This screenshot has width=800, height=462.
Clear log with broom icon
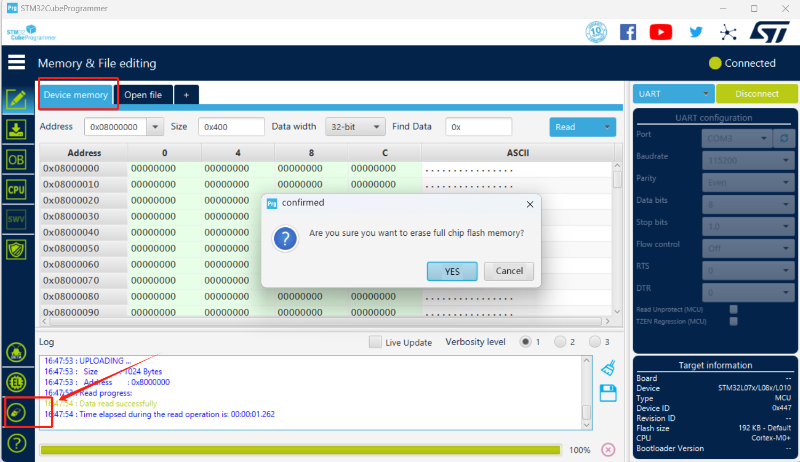coord(608,368)
